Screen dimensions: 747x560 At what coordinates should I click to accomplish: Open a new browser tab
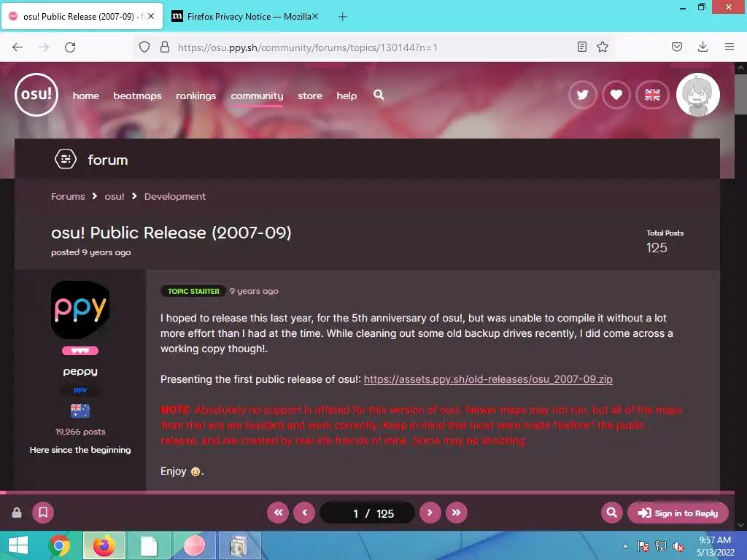pos(343,17)
